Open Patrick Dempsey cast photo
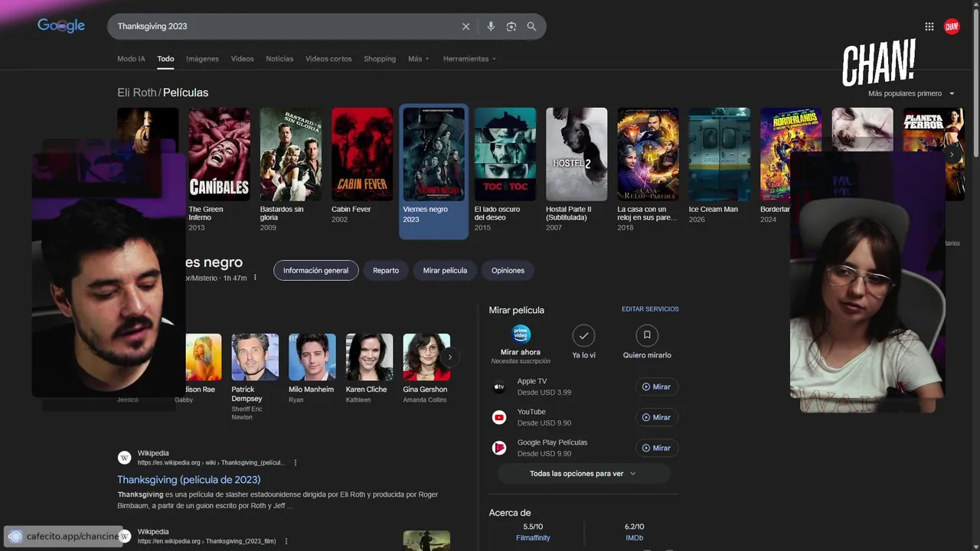Viewport: 980px width, 551px height. point(255,357)
